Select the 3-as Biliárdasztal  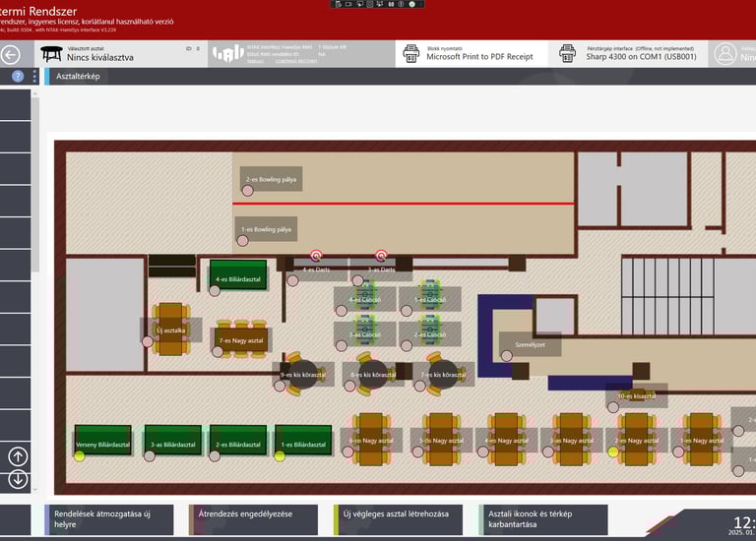pyautogui.click(x=172, y=441)
